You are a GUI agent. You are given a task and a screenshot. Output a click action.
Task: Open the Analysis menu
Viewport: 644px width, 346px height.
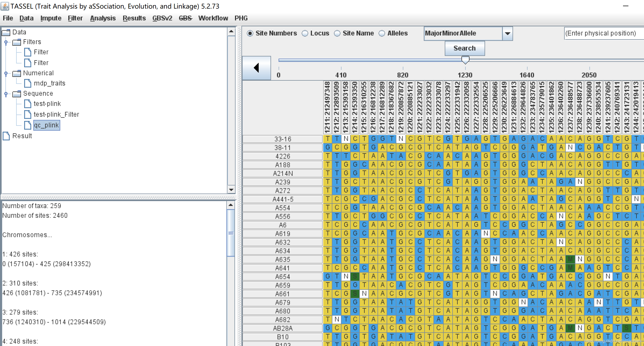point(103,18)
